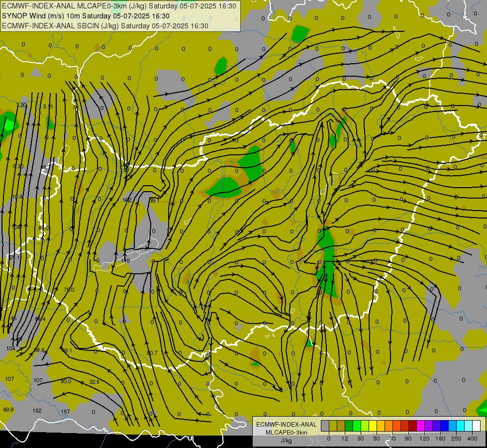Click the station value '84.0'
487x448 pixels.
tap(44, 228)
